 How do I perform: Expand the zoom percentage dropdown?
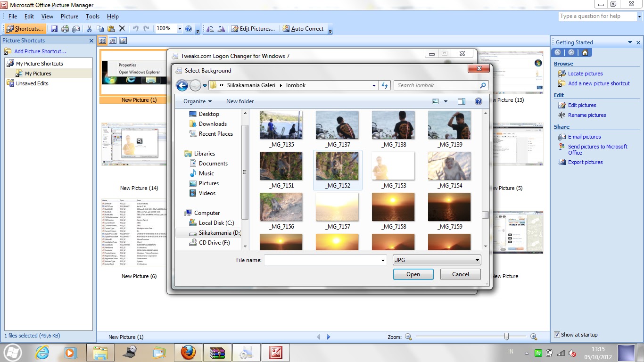[x=179, y=28]
